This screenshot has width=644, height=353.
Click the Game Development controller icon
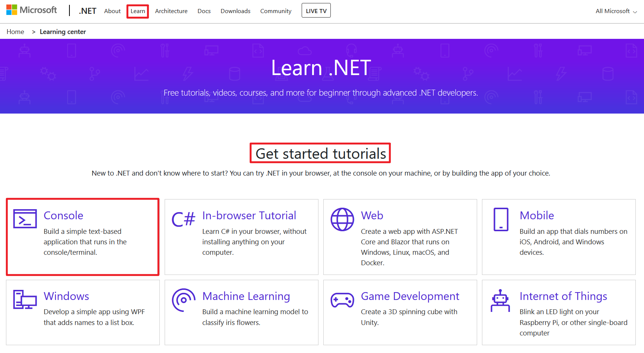pos(342,300)
